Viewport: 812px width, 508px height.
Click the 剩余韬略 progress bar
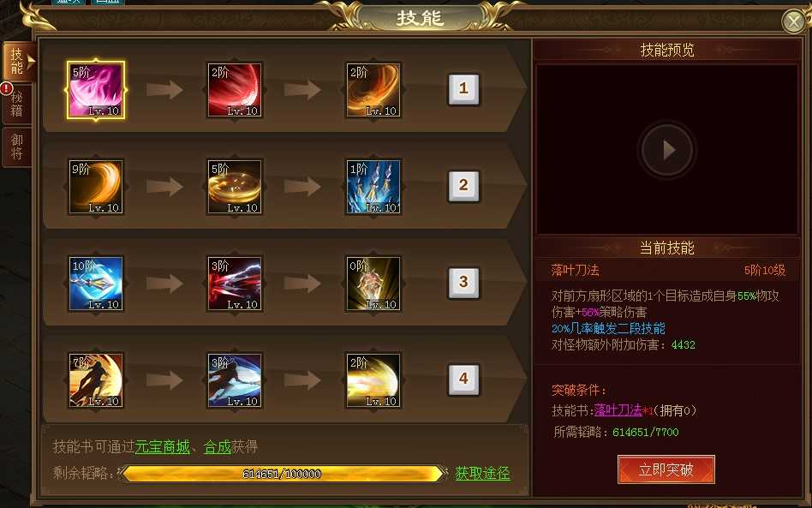[x=283, y=474]
